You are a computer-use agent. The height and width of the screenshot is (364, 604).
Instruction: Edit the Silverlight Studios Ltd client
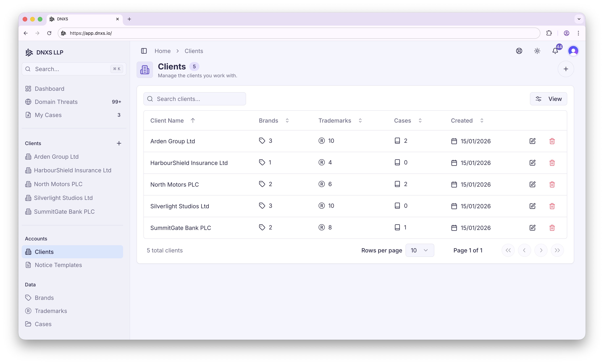point(532,206)
